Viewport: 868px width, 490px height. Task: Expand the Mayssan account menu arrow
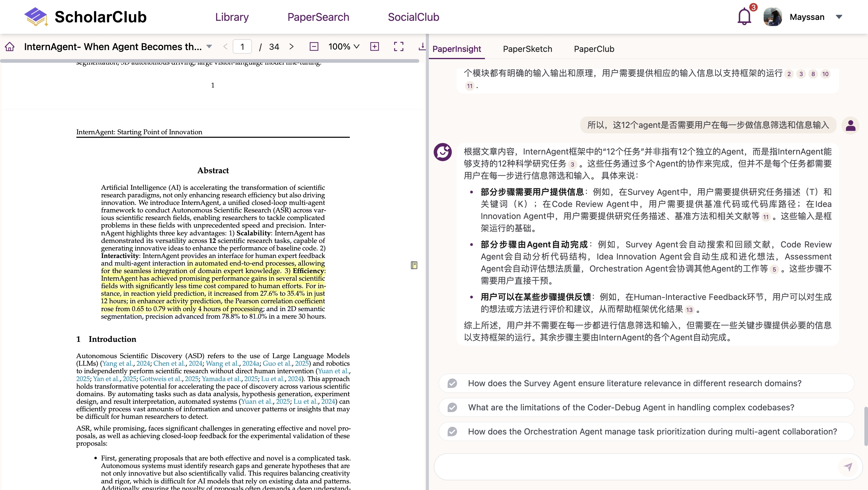coord(839,17)
